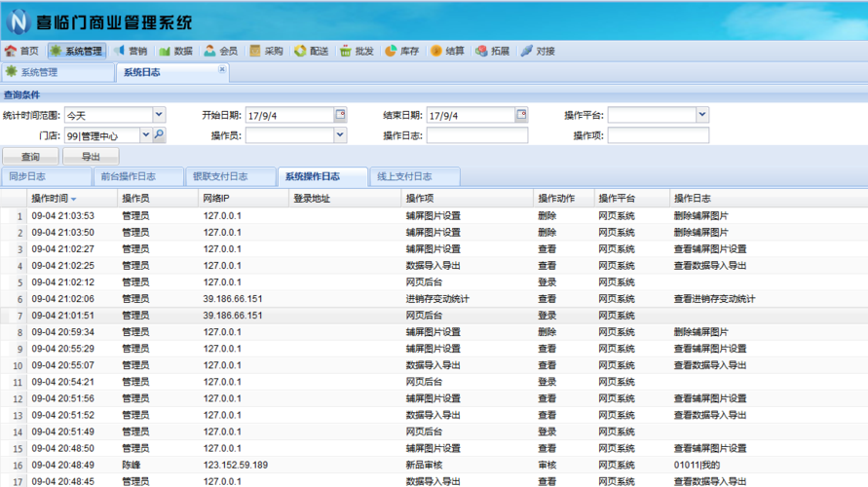Click IP 123.152.59.189 cell
The width and height of the screenshot is (868, 487).
point(236,465)
